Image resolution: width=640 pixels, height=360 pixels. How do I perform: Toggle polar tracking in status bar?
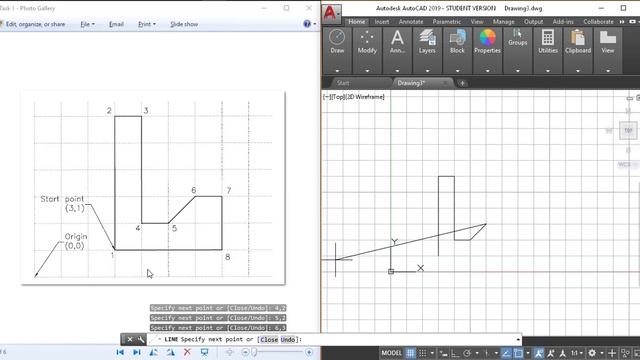[x=467, y=353]
